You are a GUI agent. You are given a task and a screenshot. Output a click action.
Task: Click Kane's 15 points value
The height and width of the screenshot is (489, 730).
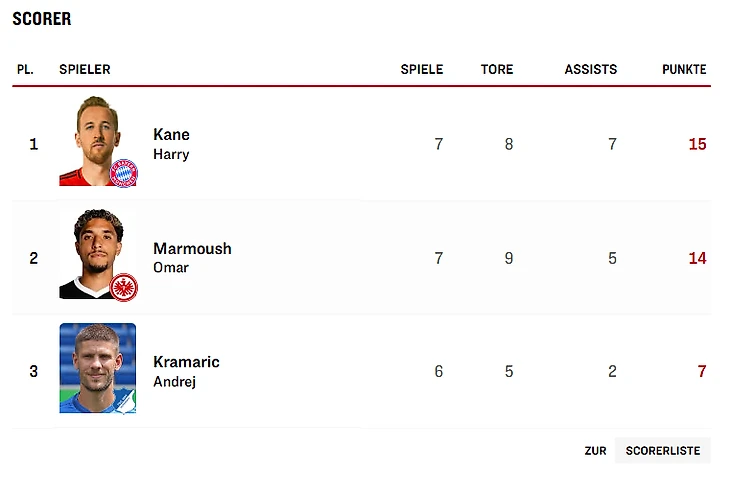697,144
